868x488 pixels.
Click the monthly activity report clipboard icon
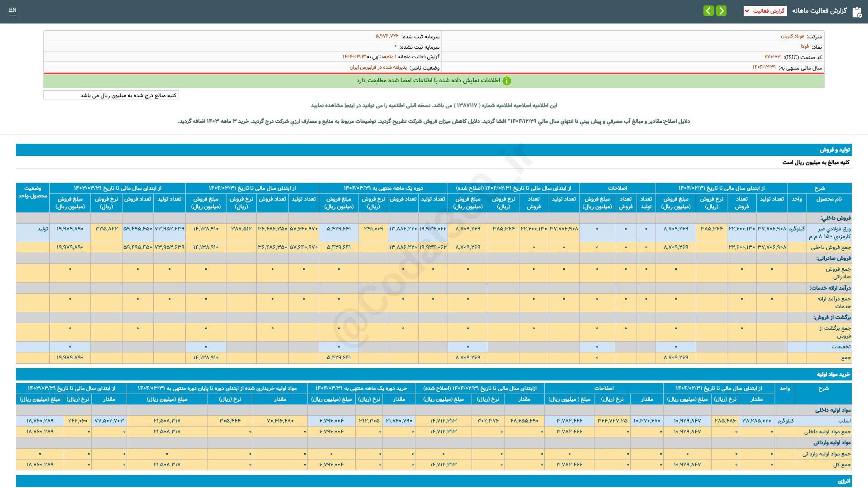pos(857,12)
